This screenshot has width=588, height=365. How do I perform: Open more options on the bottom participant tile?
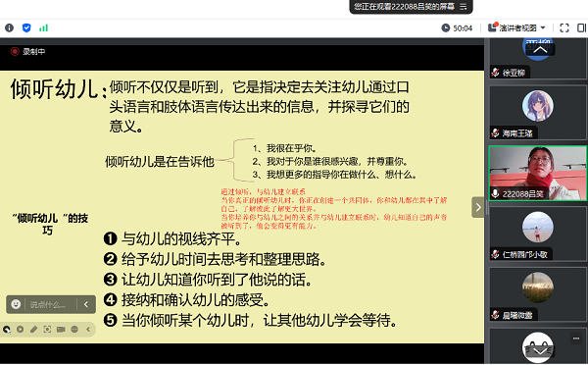[576, 339]
